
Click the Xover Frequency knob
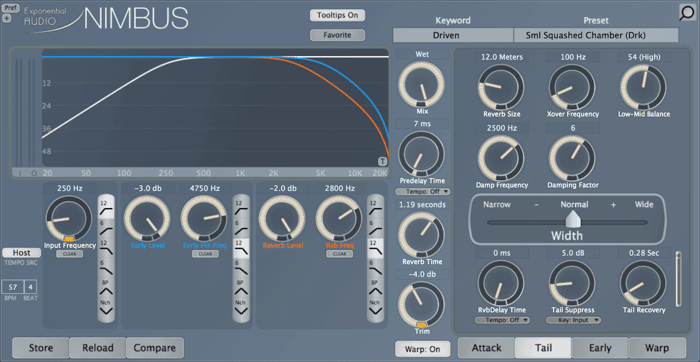pyautogui.click(x=572, y=87)
